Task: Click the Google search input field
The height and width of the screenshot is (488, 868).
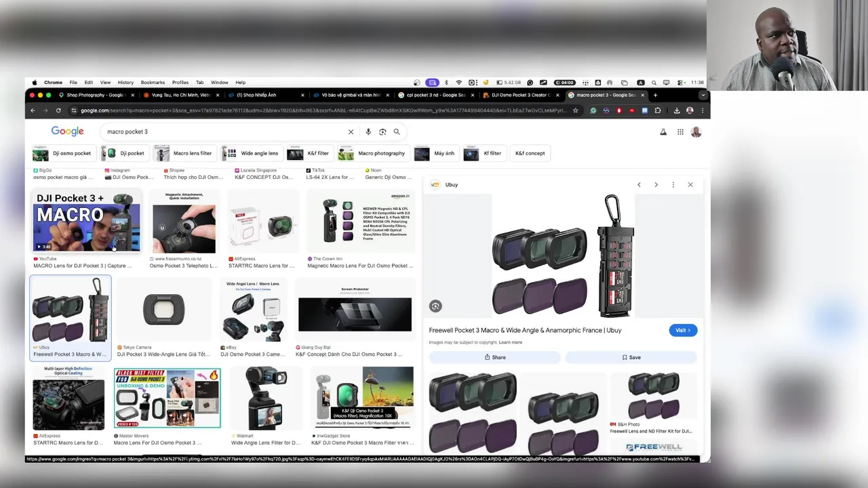Action: coord(224,131)
